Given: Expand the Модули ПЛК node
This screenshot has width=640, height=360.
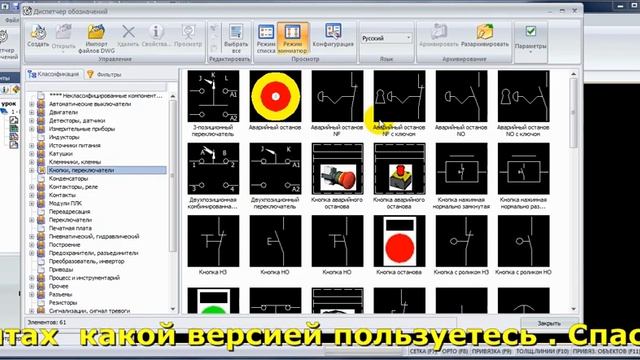Looking at the screenshot, I should pyautogui.click(x=31, y=203).
